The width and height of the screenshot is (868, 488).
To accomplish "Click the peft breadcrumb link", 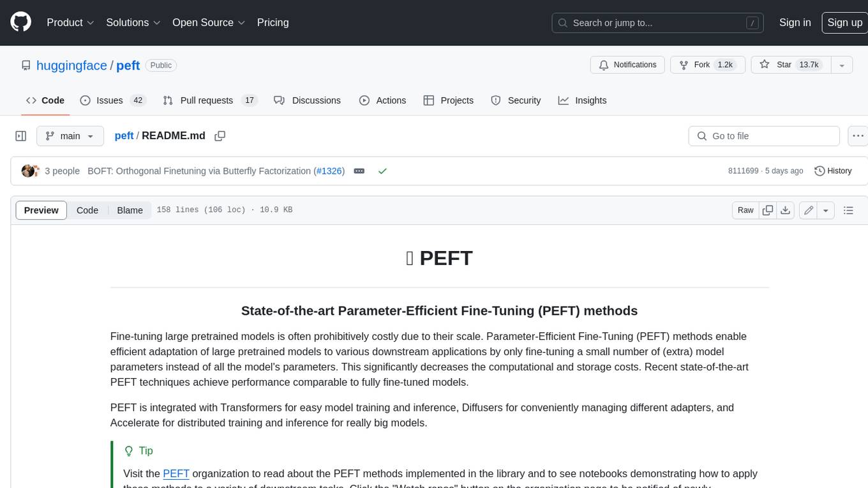I will pyautogui.click(x=124, y=136).
